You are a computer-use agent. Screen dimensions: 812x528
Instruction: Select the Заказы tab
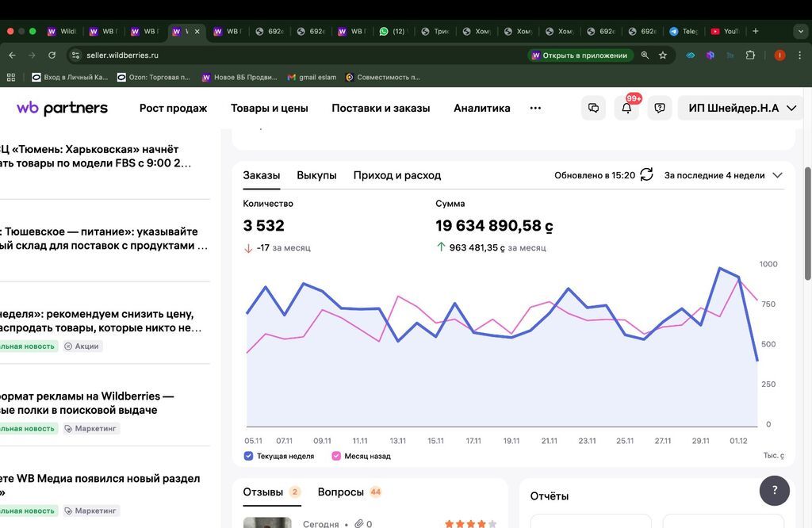pos(262,175)
